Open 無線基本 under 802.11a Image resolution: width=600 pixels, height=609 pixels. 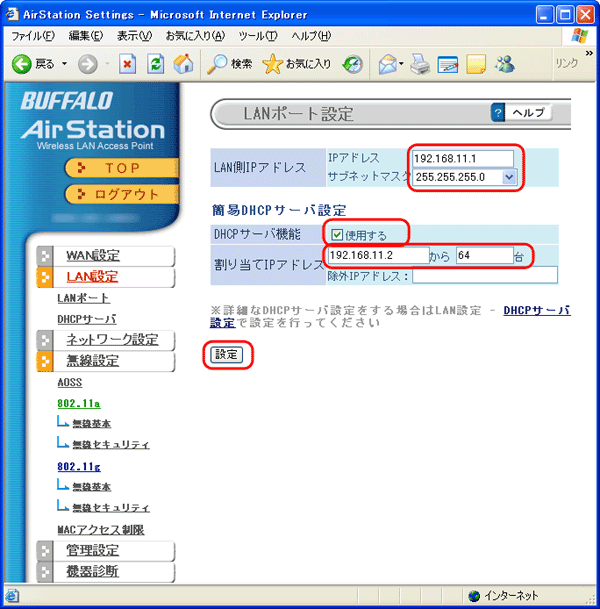click(92, 423)
